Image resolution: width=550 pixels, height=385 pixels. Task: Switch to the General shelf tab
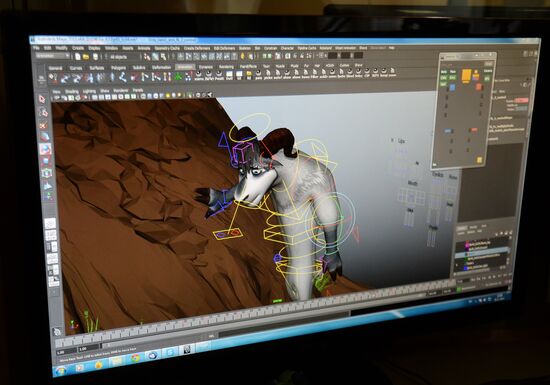tap(55, 68)
